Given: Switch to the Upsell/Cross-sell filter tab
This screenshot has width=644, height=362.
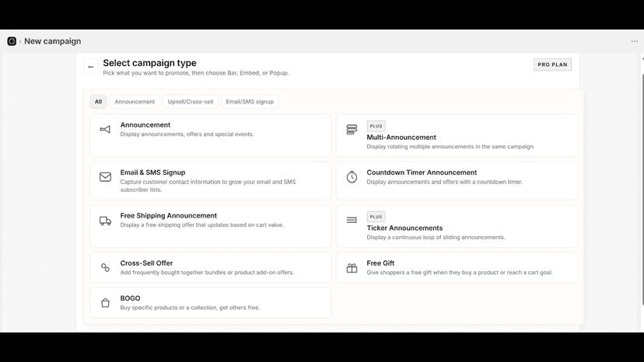Looking at the screenshot, I should point(190,102).
